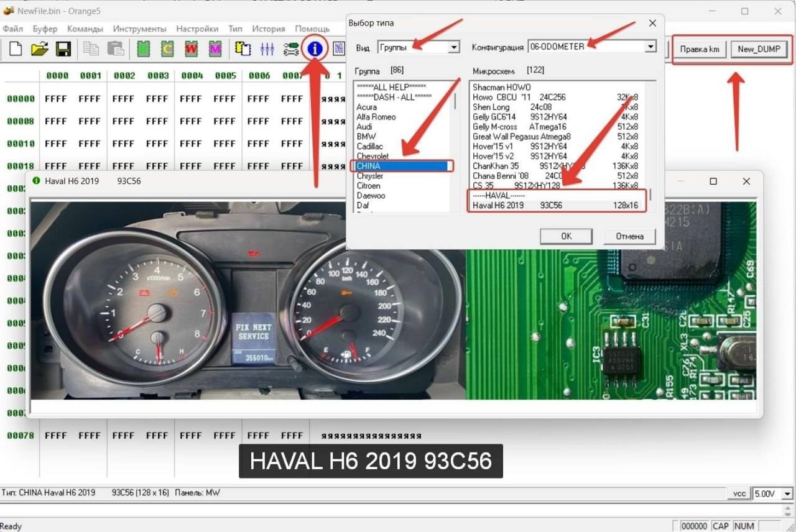
Task: Click the Save floppy disk icon
Action: coord(63,49)
